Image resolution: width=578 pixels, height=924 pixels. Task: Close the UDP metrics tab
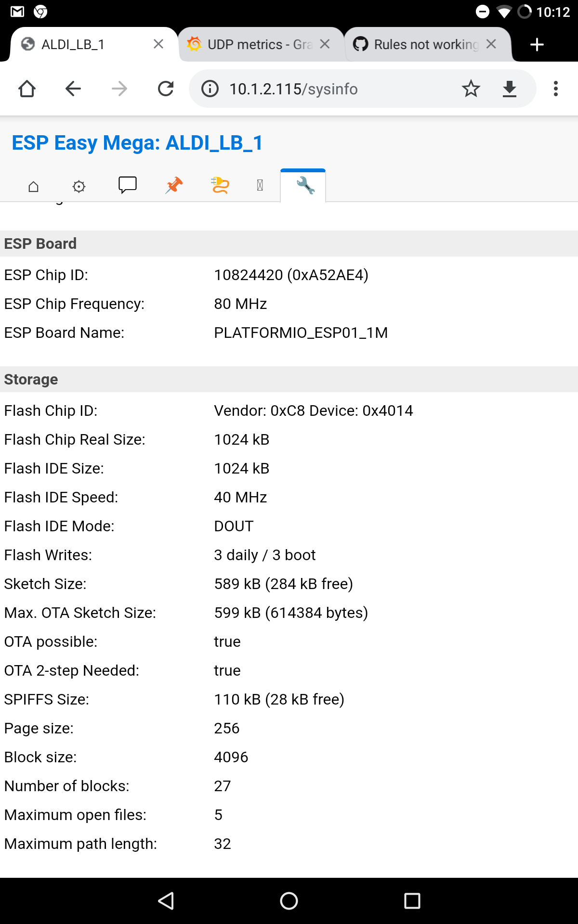tap(325, 44)
